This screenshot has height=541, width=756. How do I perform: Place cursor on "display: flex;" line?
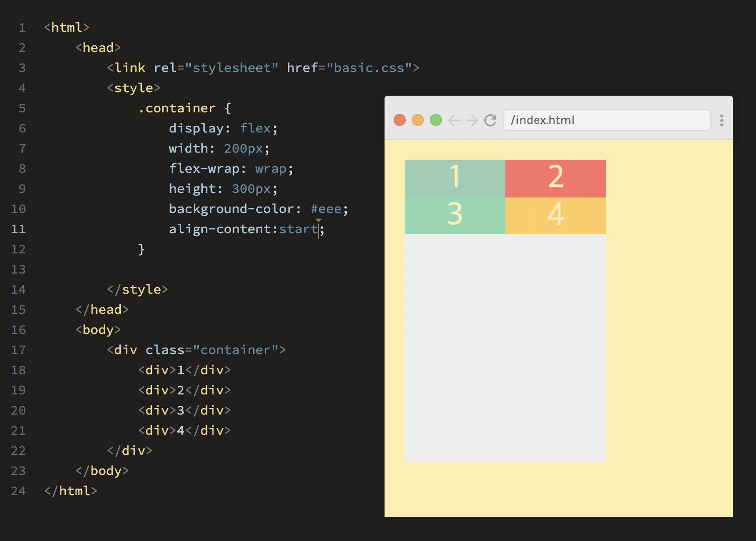pos(223,128)
